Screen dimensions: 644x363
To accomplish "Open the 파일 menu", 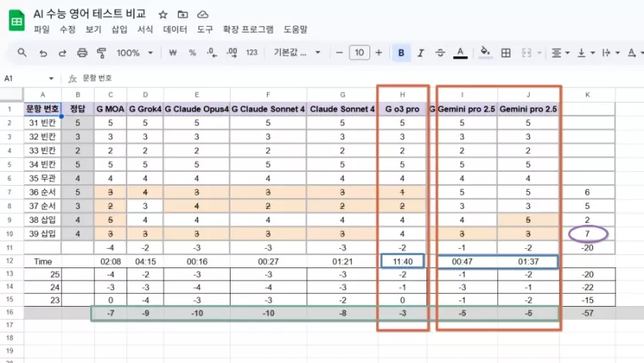I will pyautogui.click(x=42, y=29).
